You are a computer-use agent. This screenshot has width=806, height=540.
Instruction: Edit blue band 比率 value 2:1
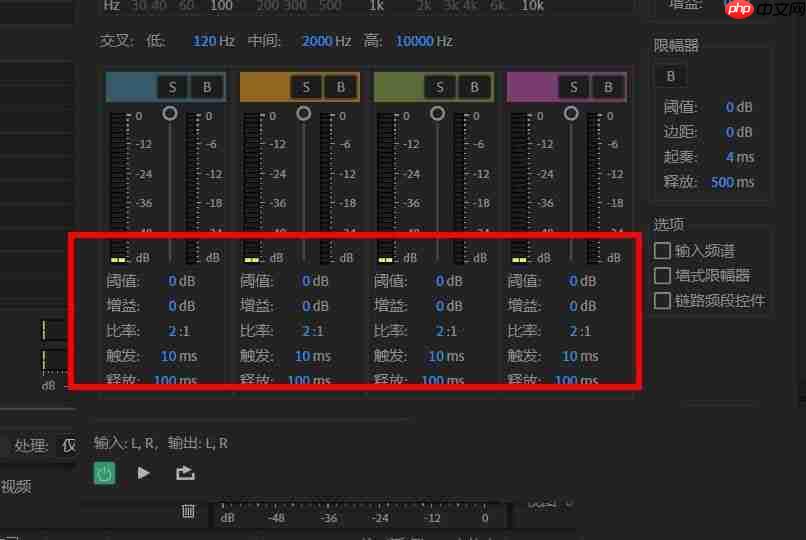(179, 331)
